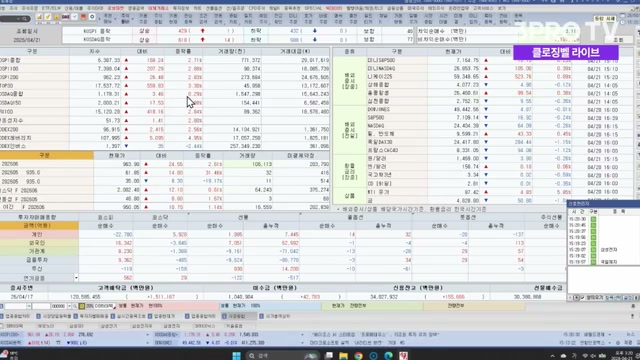Launch Microsoft Edge from the taskbar

point(388,356)
